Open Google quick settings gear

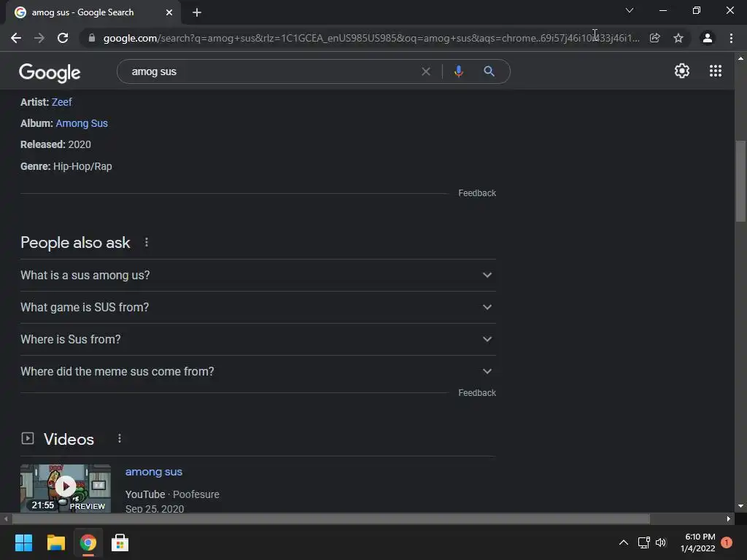[682, 71]
